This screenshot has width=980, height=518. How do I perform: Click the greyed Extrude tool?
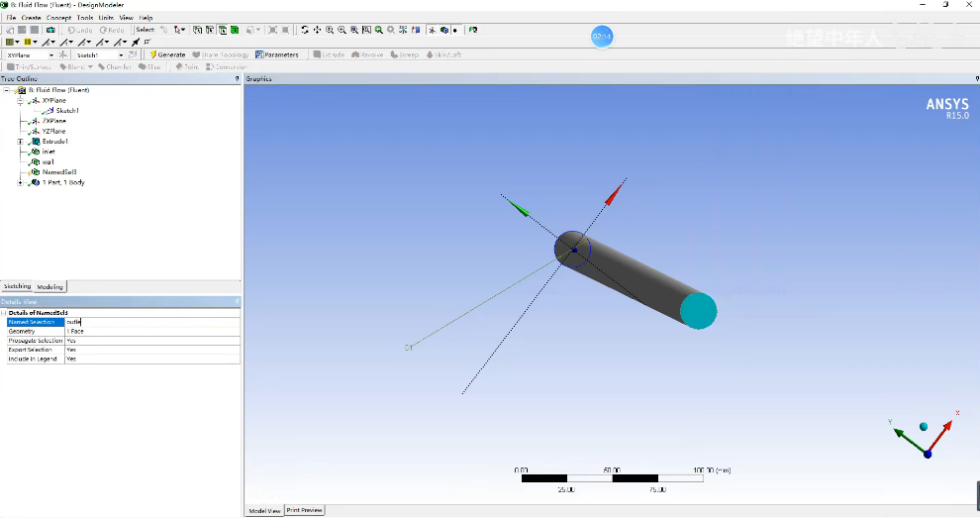click(329, 55)
